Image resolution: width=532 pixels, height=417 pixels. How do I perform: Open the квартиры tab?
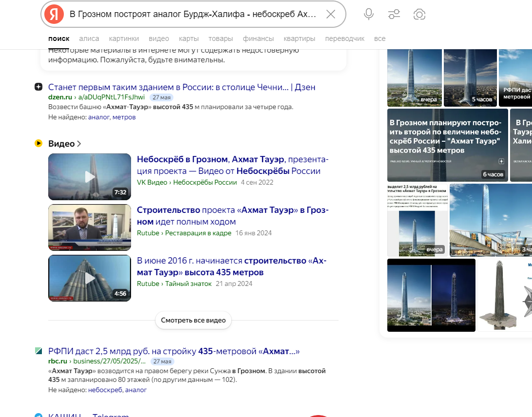point(299,38)
